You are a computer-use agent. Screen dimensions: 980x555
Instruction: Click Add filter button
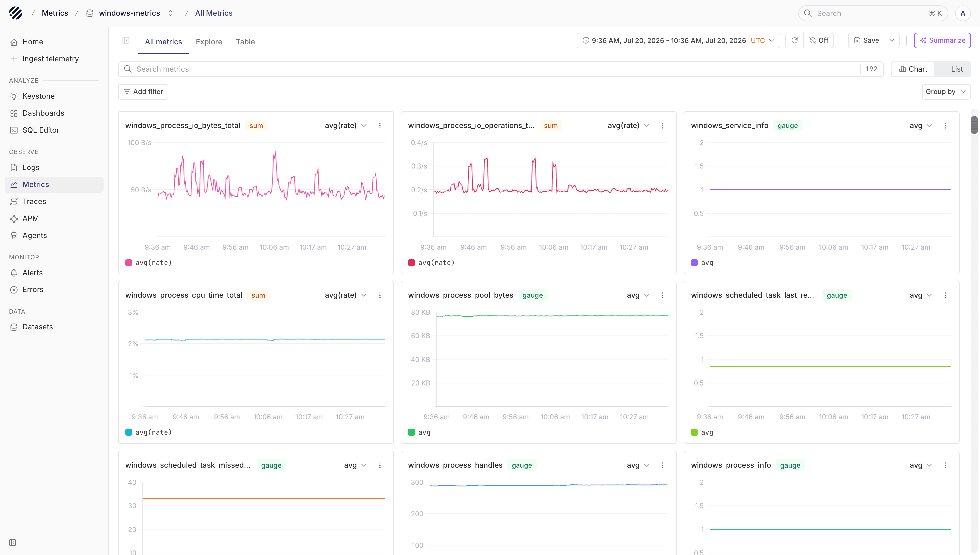143,92
